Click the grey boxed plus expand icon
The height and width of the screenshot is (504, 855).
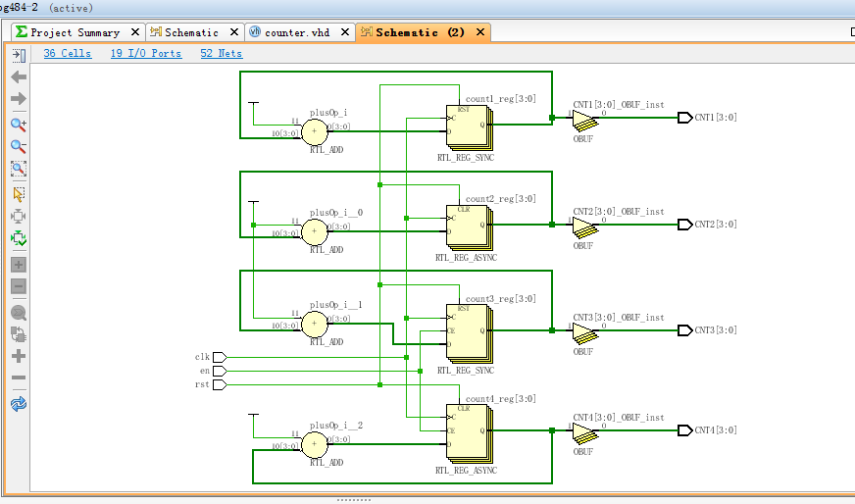tap(19, 265)
